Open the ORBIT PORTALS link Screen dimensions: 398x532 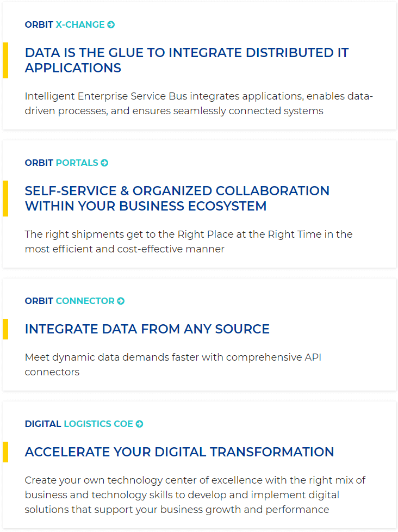point(66,163)
